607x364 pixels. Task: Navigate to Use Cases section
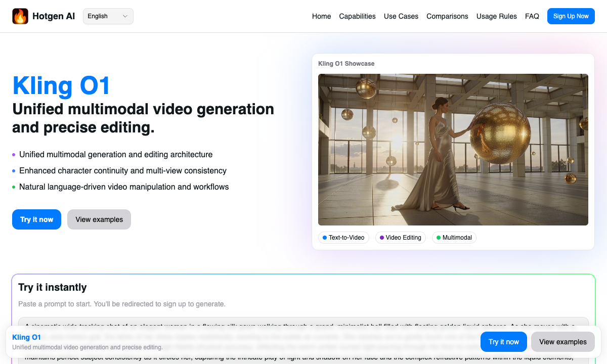click(x=401, y=16)
